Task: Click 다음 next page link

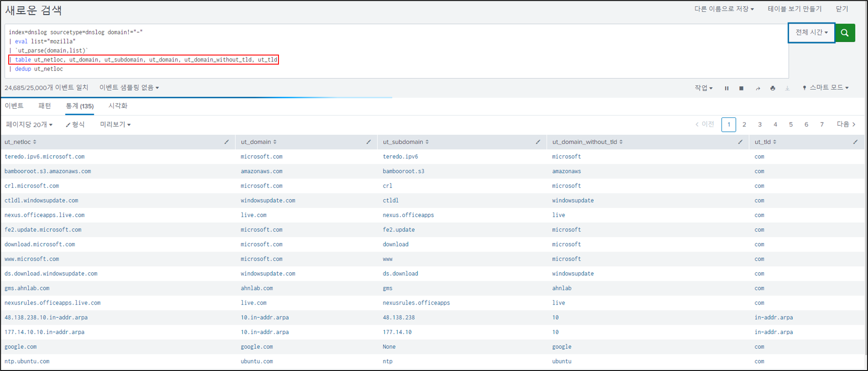Action: point(846,124)
